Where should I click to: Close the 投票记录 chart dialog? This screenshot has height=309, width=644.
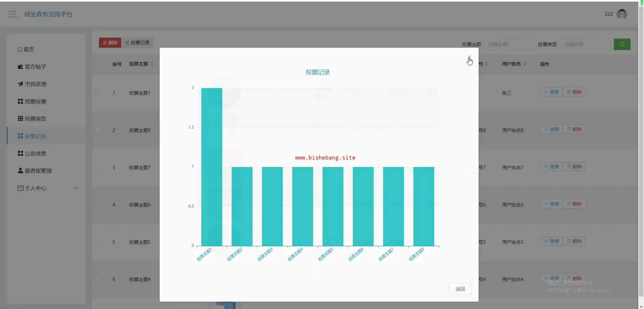469,57
